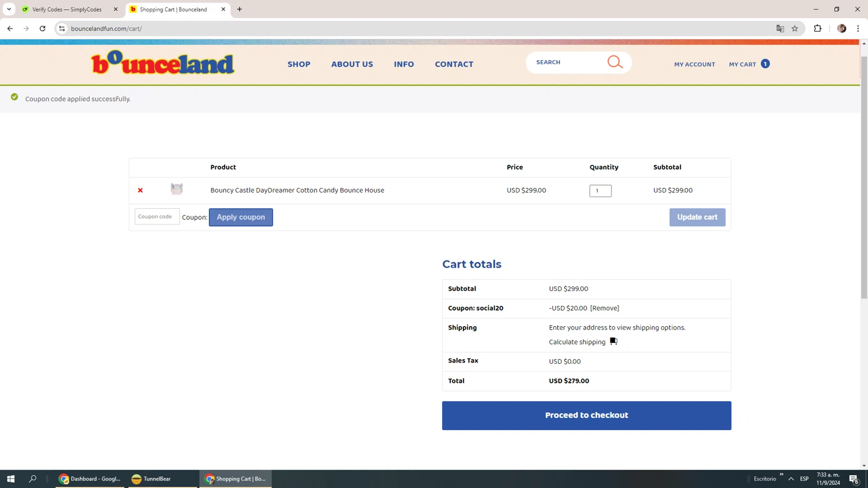
Task: Click the Cart totals heading
Action: 472,264
